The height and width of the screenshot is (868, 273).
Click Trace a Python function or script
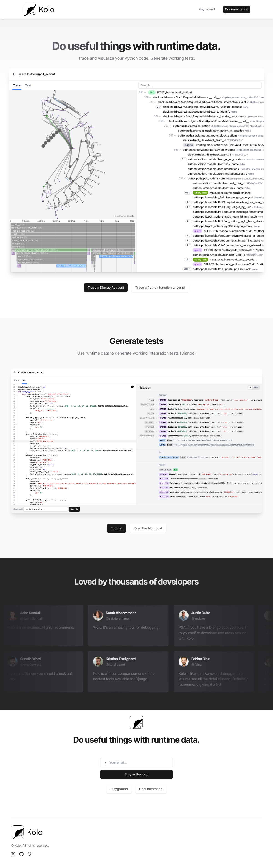coord(160,288)
